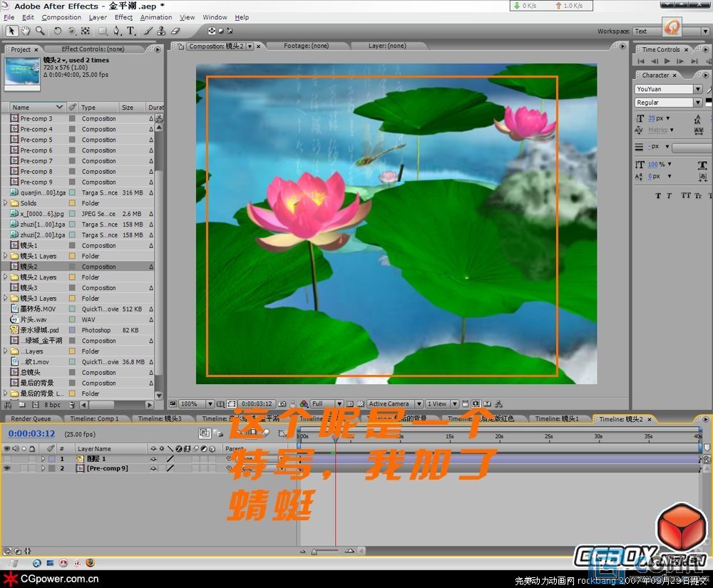The height and width of the screenshot is (588, 713).
Task: Select the Orbit Camera tool
Action: point(71,31)
